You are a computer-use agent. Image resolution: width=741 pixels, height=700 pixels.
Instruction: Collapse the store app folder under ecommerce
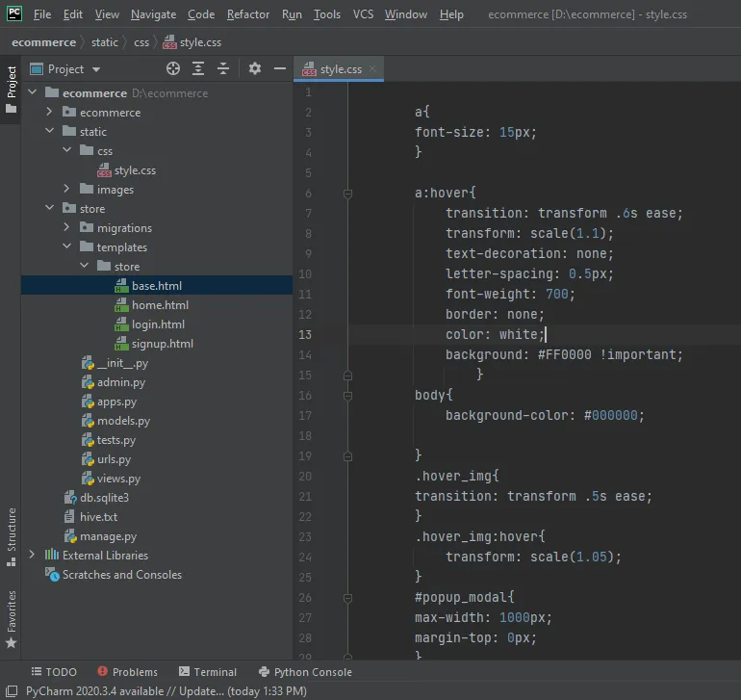50,208
